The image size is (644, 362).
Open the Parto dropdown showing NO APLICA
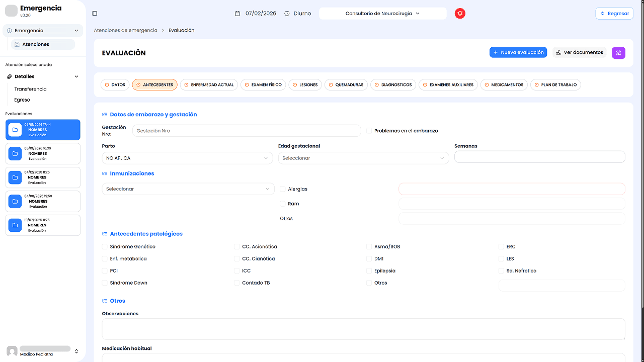[x=187, y=158]
